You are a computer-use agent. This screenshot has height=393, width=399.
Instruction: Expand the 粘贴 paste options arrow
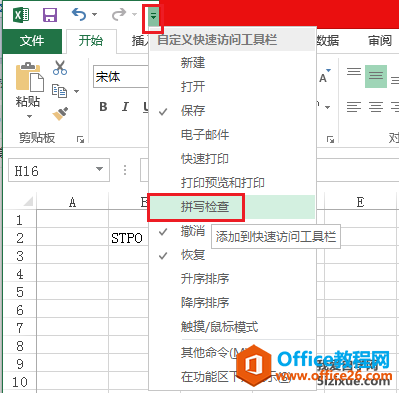click(x=29, y=116)
